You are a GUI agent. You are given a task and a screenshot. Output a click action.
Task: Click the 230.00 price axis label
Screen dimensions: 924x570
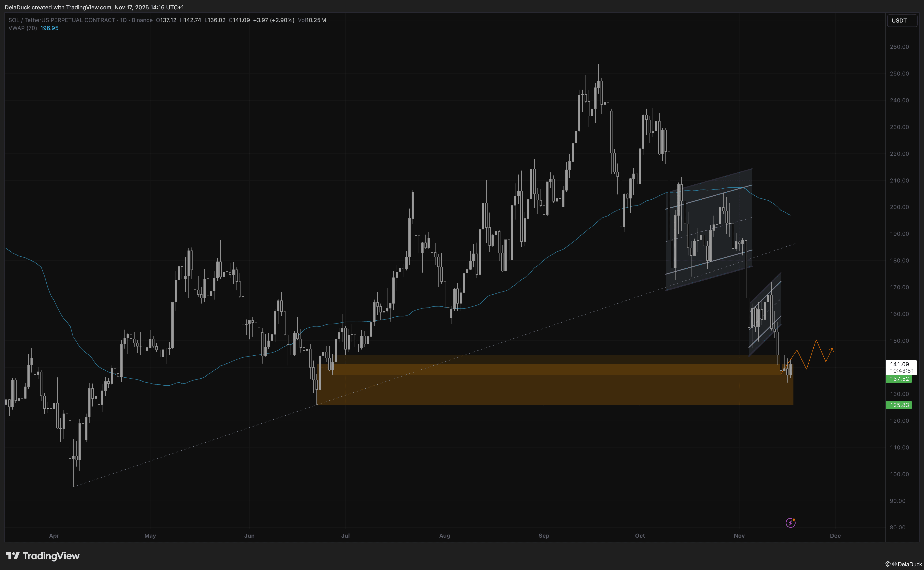coord(900,127)
